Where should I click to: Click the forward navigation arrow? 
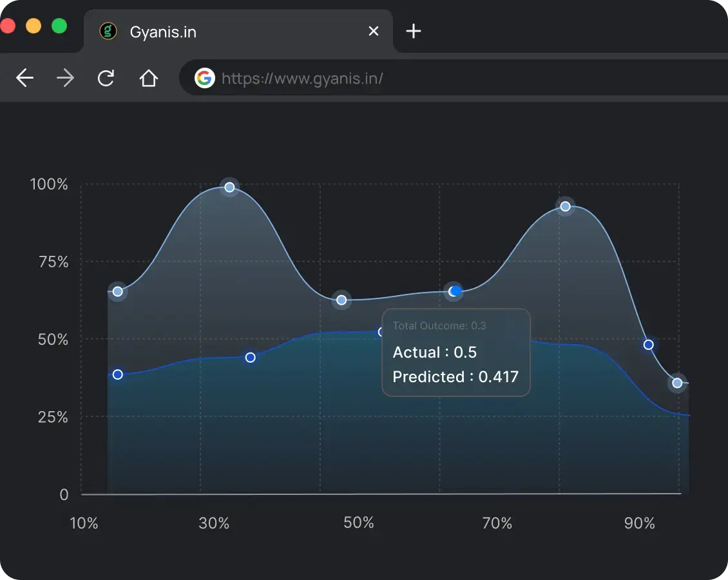pyautogui.click(x=65, y=79)
